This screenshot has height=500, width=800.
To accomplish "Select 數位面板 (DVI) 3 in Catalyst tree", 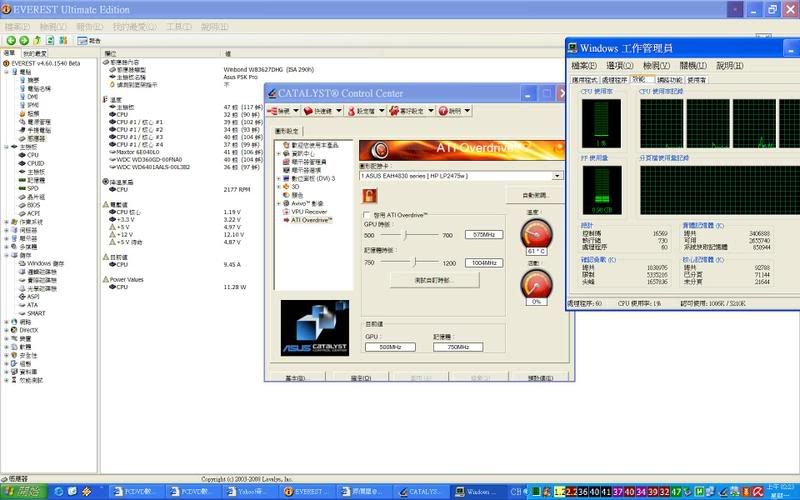I will 313,179.
